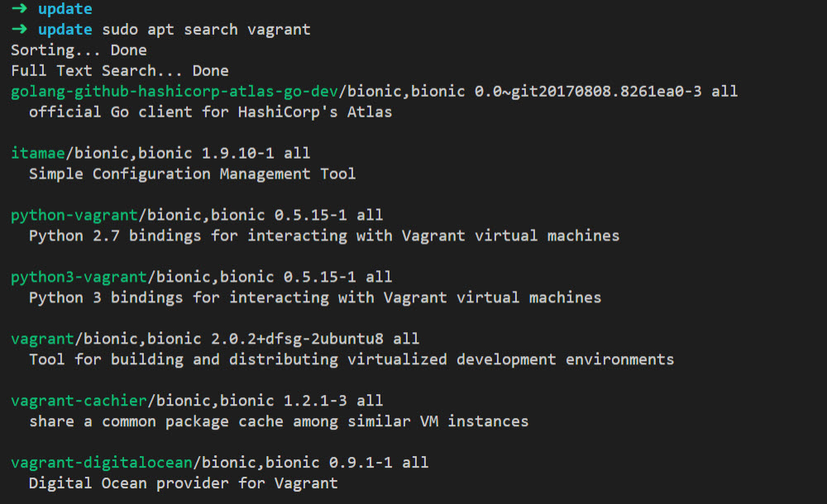This screenshot has height=504, width=827.
Task: Click the 'Tool for building and distributing' description
Action: pos(351,359)
